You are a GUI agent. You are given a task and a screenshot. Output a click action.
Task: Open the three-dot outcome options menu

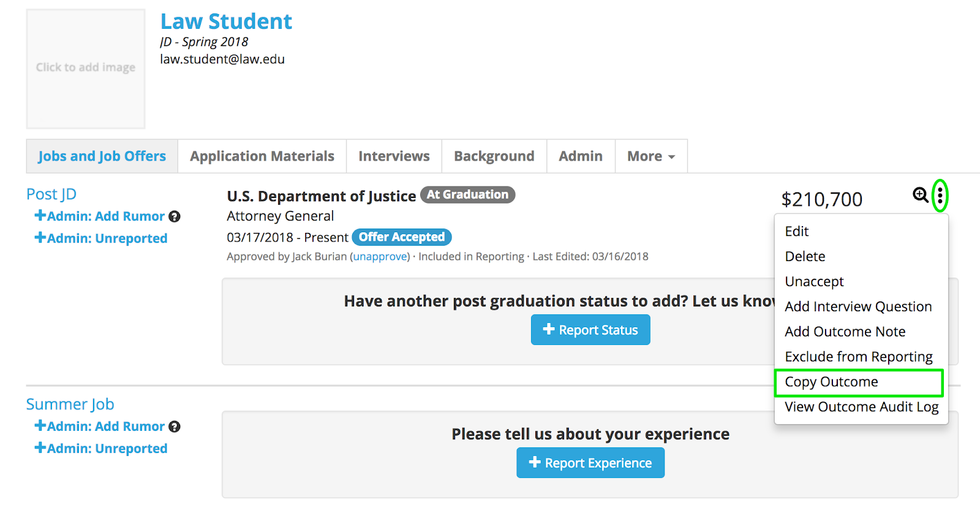pos(940,195)
